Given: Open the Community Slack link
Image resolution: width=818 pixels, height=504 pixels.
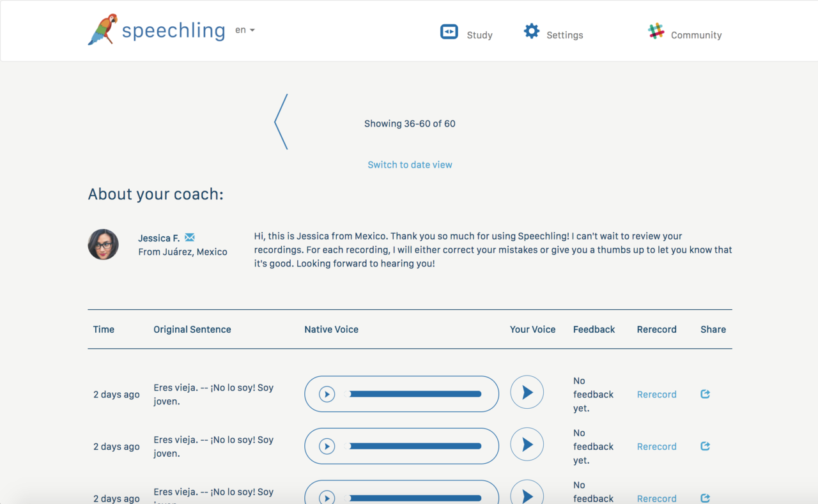Looking at the screenshot, I should click(684, 33).
